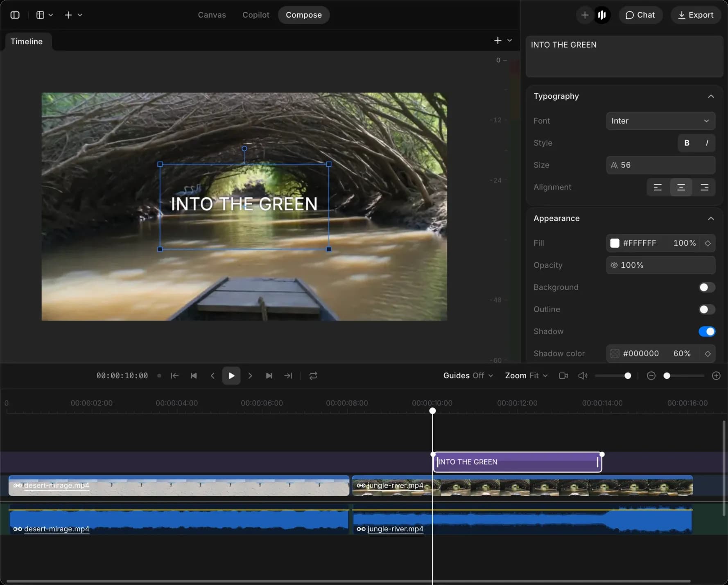Enable the Background toggle
Screen dimensions: 728x585
[x=707, y=287]
